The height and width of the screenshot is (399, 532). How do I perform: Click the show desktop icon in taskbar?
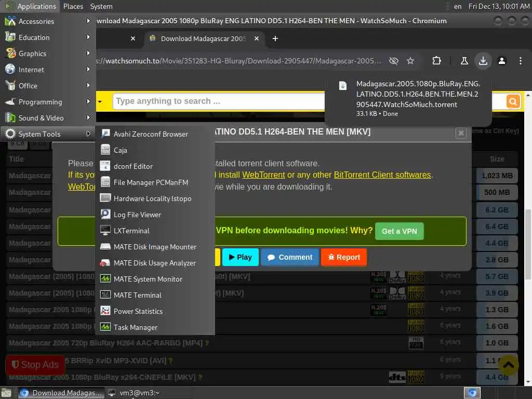(x=6, y=393)
